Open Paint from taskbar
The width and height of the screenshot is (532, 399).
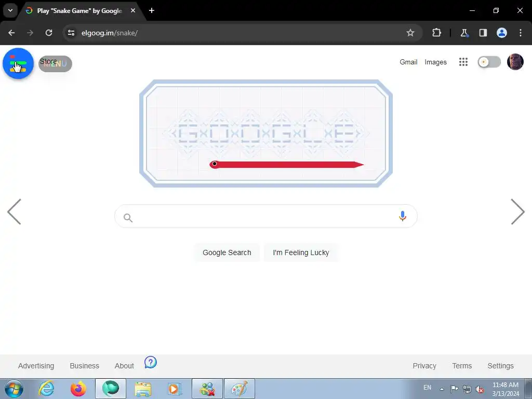(x=239, y=389)
